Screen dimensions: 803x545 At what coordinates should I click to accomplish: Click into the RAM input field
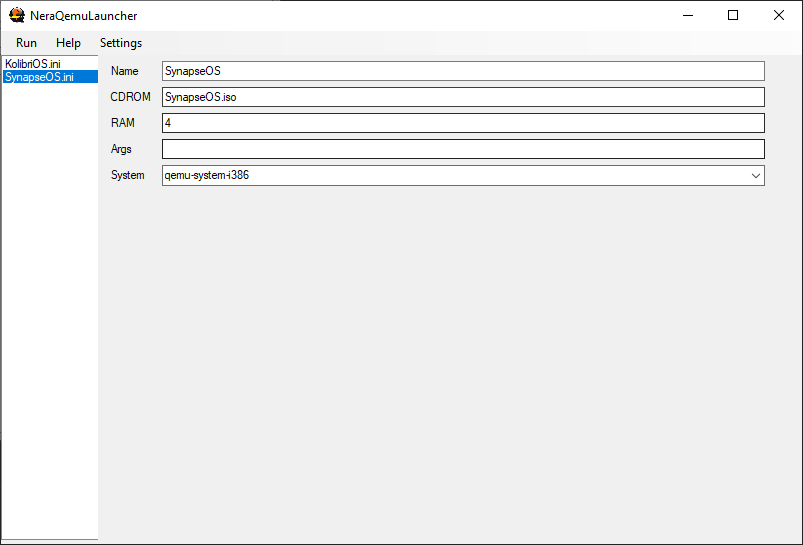coord(463,123)
